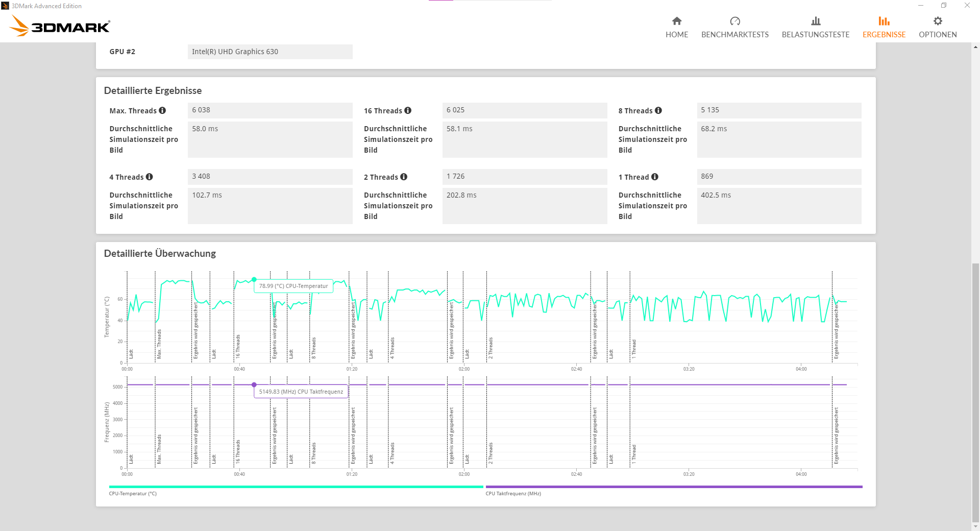Click the 8 Threads score 5 135
980x531 pixels.
[x=779, y=110]
